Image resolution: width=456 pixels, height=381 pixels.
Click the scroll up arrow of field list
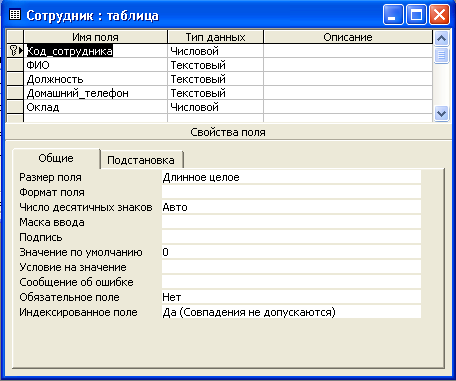[441, 38]
